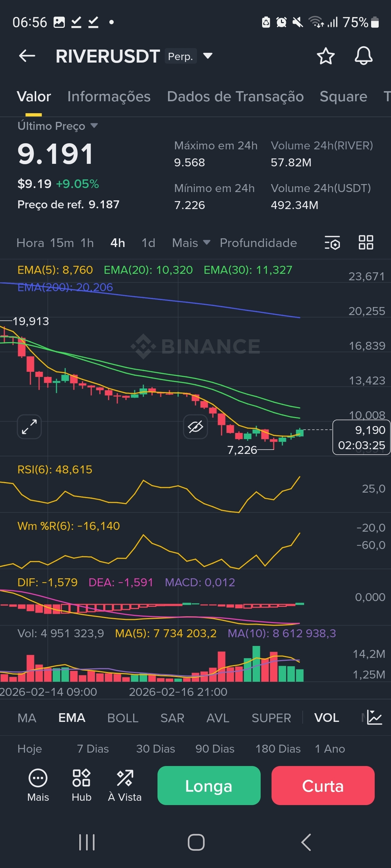Image resolution: width=391 pixels, height=868 pixels.
Task: Tap EMA(5): 8,760 legend
Action: point(55,270)
